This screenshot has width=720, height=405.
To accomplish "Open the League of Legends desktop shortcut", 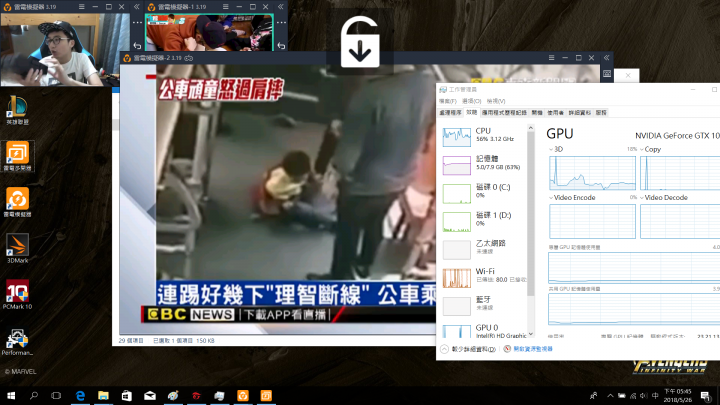I will point(17,110).
